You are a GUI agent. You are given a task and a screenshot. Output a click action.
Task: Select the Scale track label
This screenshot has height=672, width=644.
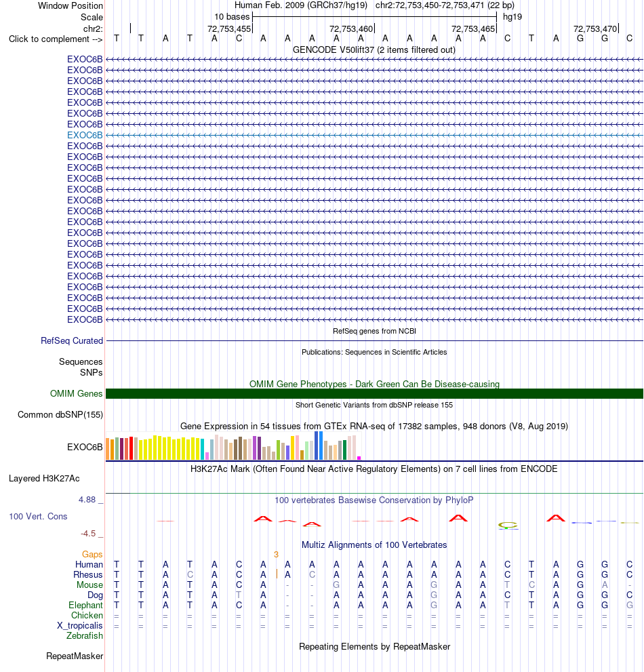pyautogui.click(x=92, y=17)
